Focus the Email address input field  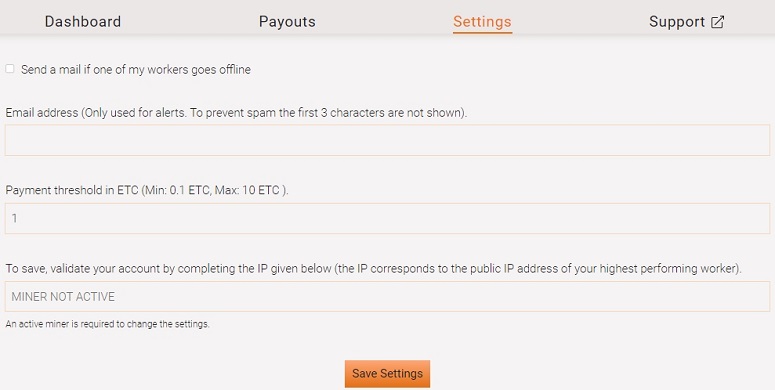coord(388,140)
